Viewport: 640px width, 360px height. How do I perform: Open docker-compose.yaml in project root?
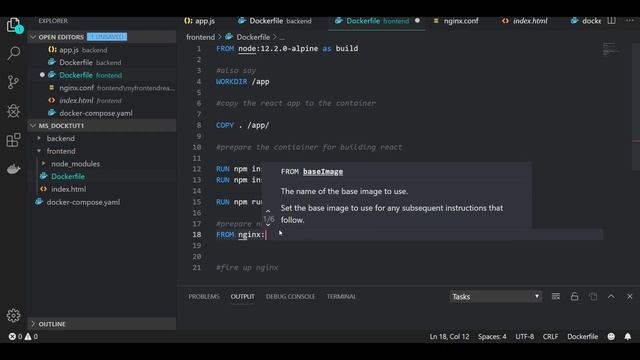point(102,202)
